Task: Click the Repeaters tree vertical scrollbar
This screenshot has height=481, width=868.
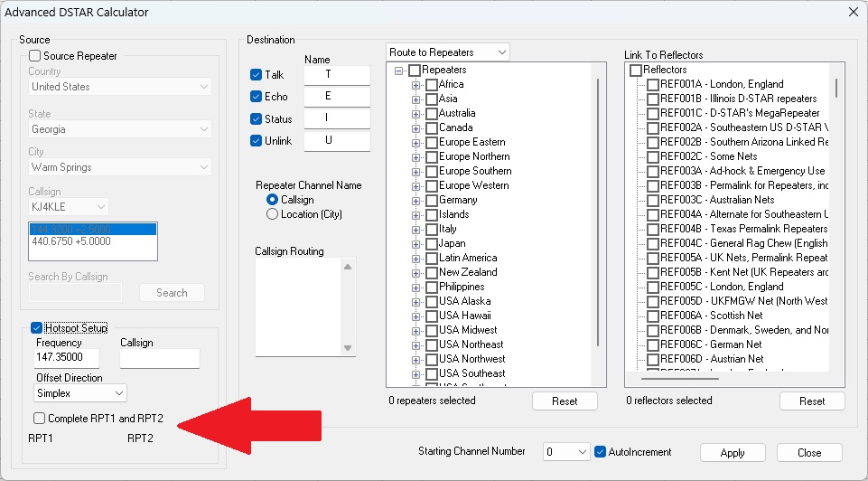Action: [x=598, y=212]
